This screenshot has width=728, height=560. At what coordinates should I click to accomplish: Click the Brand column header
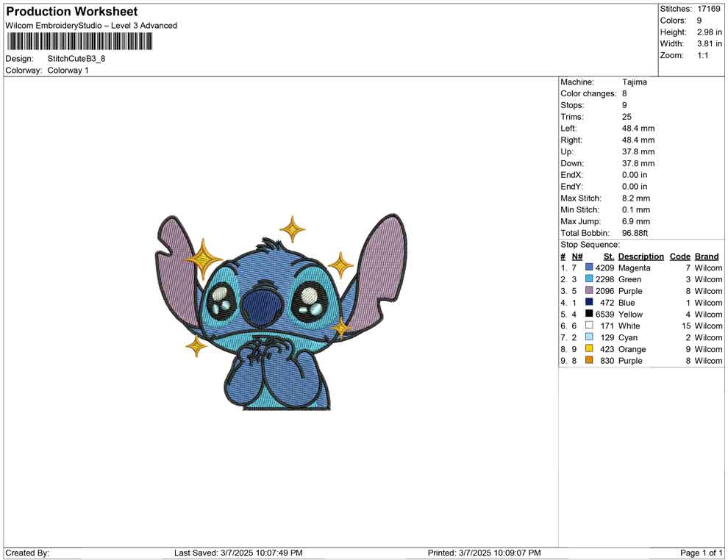pos(707,256)
